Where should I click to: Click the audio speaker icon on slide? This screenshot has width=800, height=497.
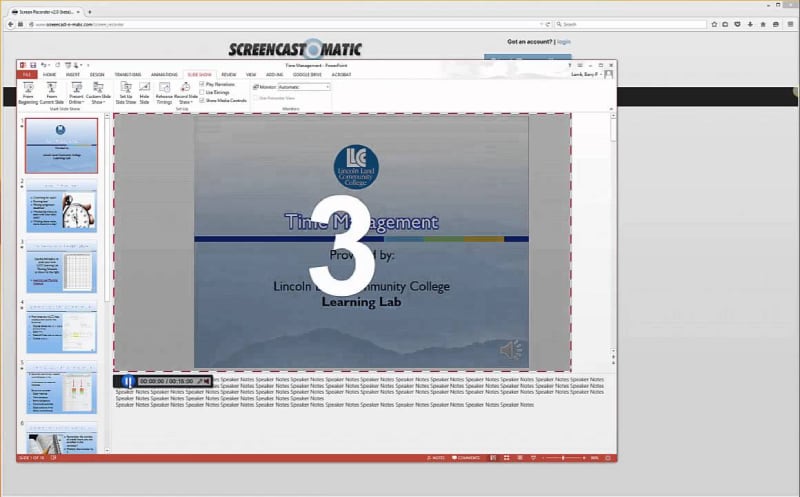(510, 350)
